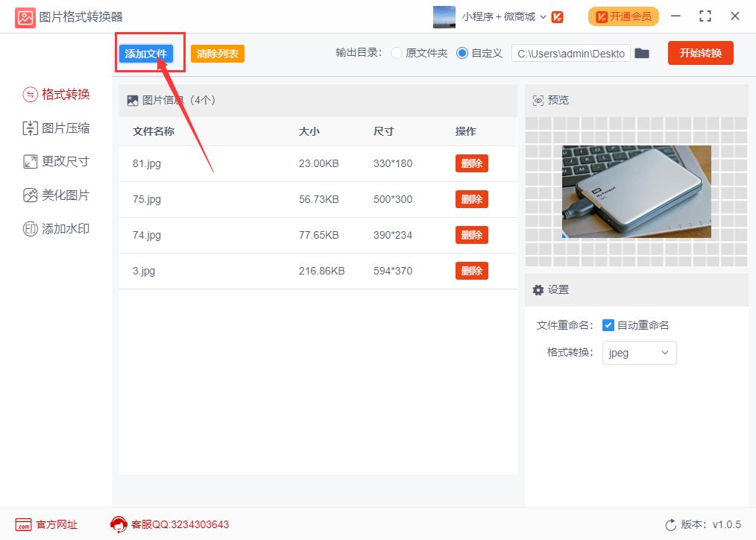Click the 清除列表 clear list button
Viewport: 756px width, 540px height.
pyautogui.click(x=217, y=53)
